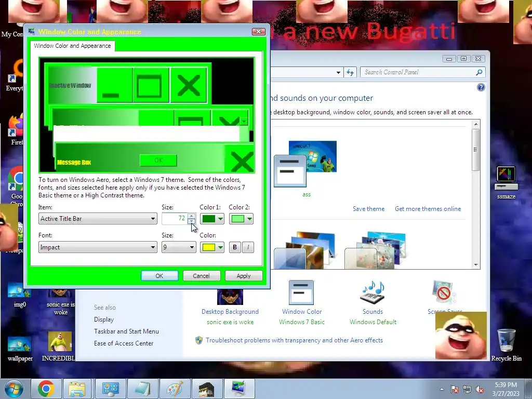Open the Color 2 light green swatch
The height and width of the screenshot is (399, 532).
point(241,219)
